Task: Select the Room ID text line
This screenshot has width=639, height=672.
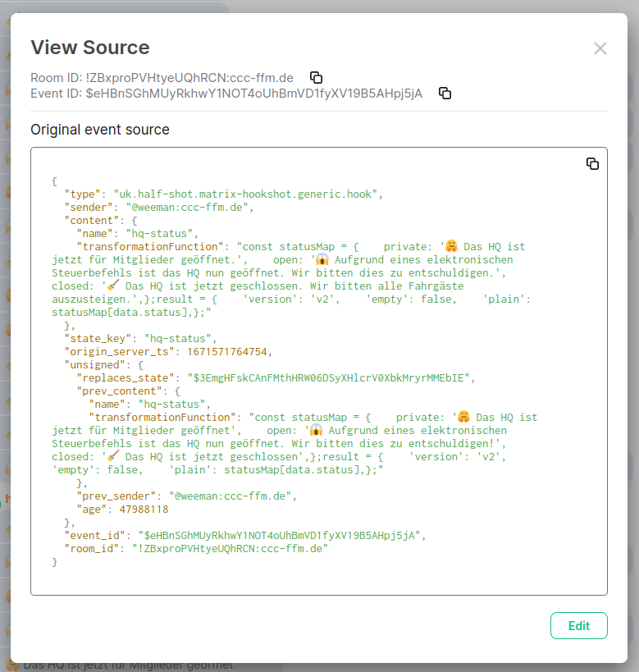Action: 162,78
